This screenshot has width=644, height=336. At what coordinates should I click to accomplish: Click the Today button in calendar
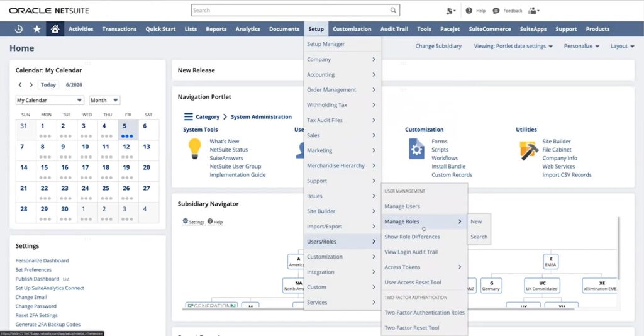click(x=48, y=84)
